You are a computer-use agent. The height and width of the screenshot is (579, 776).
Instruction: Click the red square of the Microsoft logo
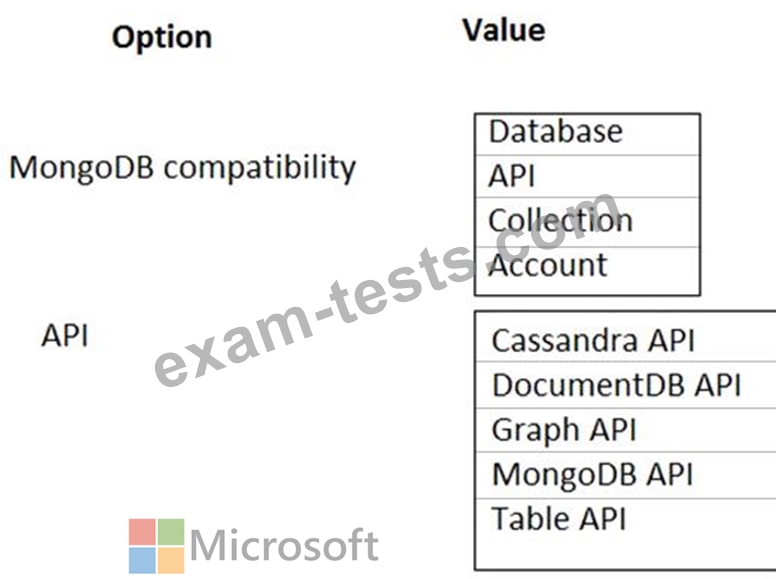point(142,531)
